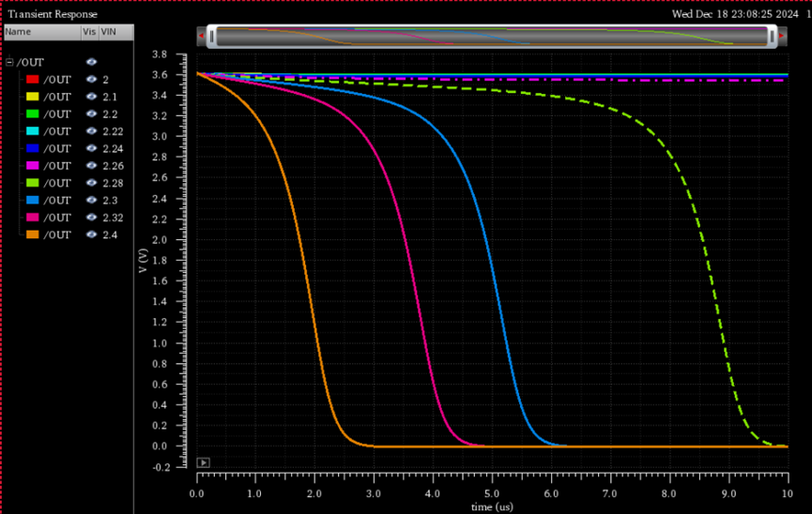The image size is (812, 514).
Task: Click the Vis column header
Action: (x=89, y=32)
